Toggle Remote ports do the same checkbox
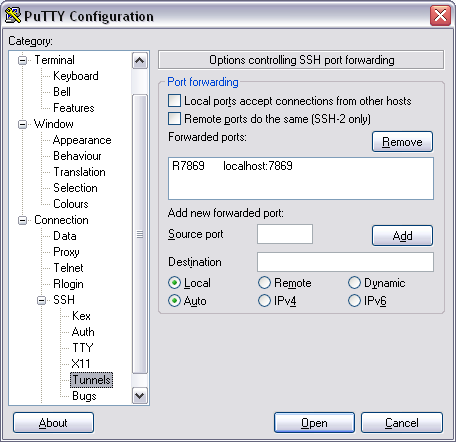The image size is (456, 442). click(174, 119)
